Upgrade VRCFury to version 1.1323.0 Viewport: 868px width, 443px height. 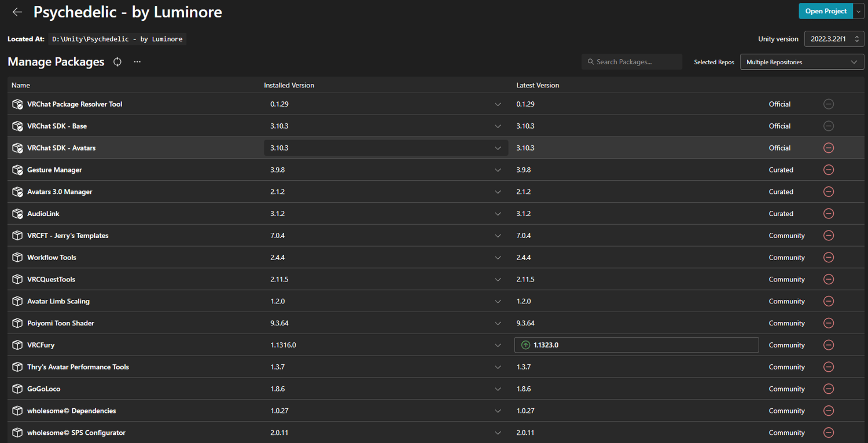pyautogui.click(x=636, y=345)
